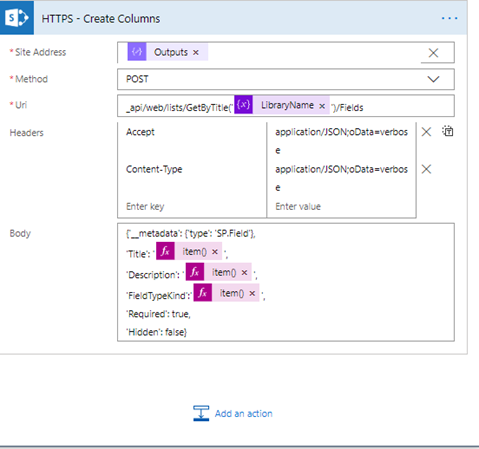Click the Add an action icon
This screenshot has height=449, width=479.
click(x=201, y=413)
